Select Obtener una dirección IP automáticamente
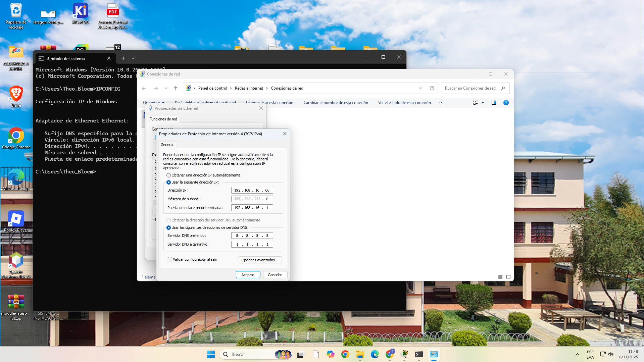 pyautogui.click(x=168, y=175)
